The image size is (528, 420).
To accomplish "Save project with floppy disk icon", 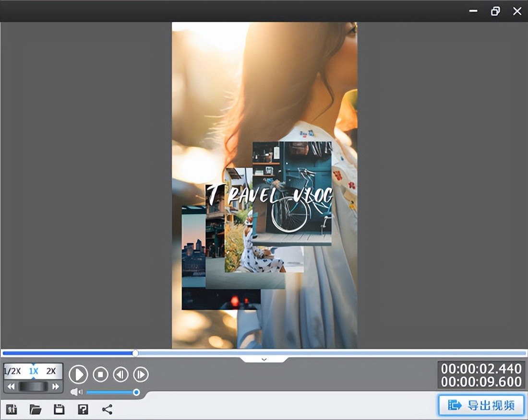I will (x=59, y=409).
